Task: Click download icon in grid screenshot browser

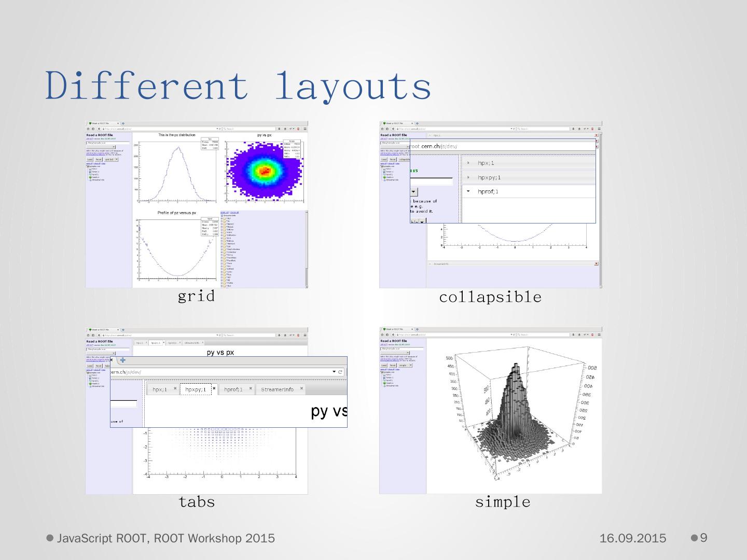Action: click(279, 129)
